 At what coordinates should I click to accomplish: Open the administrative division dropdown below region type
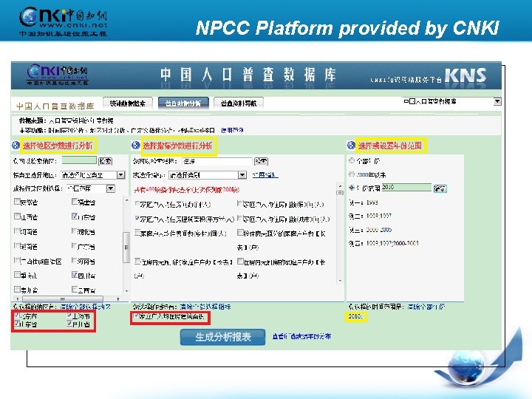point(111,188)
